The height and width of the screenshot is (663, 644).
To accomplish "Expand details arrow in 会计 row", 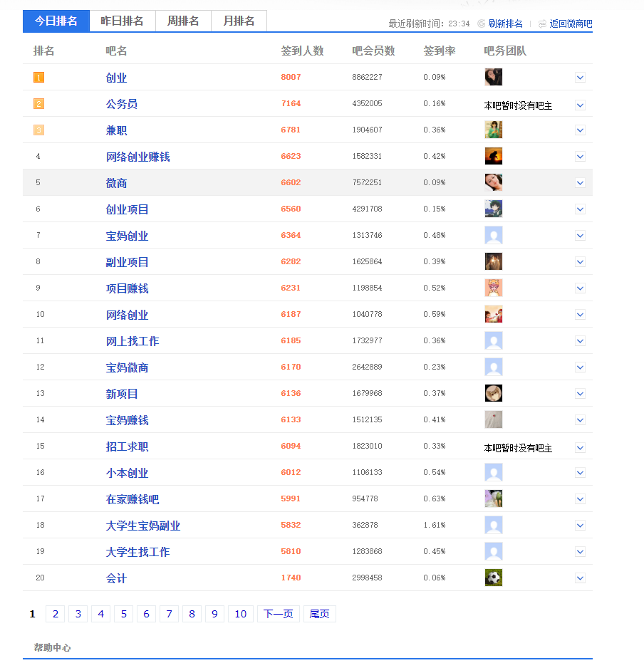I will point(580,578).
